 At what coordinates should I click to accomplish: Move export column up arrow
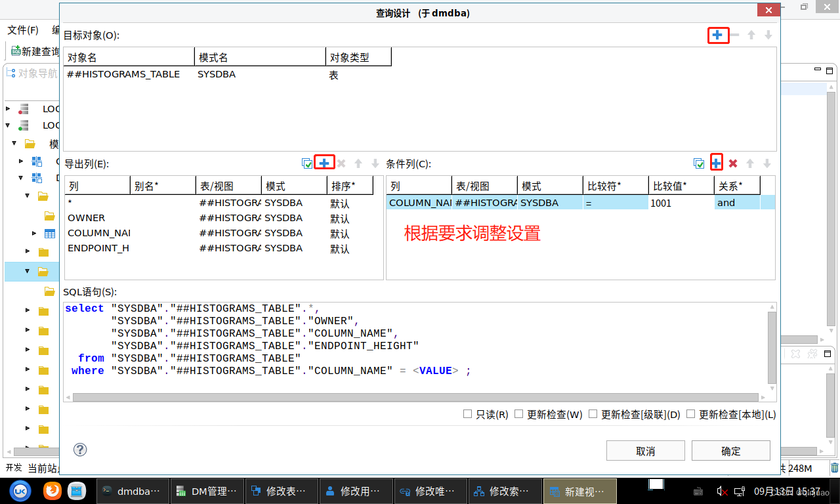(358, 163)
